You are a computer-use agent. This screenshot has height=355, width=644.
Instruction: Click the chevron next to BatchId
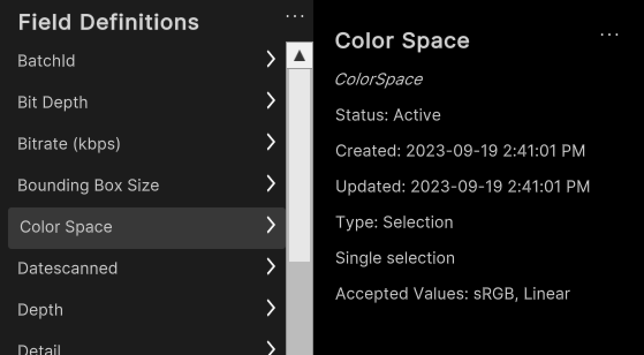270,59
